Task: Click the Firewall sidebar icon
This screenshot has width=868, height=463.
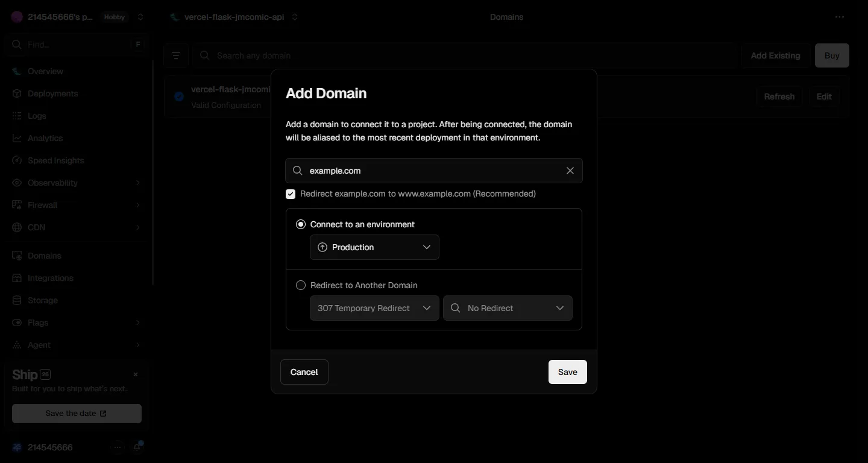Action: (16, 205)
